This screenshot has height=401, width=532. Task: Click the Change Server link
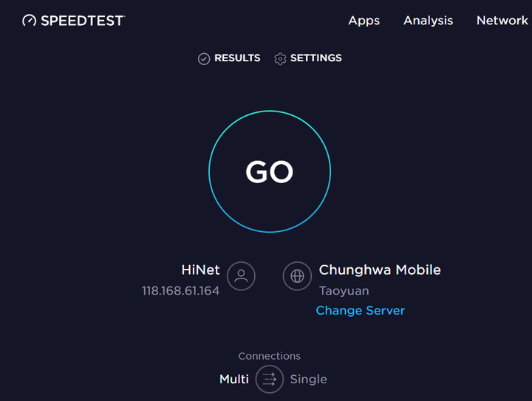(x=361, y=310)
